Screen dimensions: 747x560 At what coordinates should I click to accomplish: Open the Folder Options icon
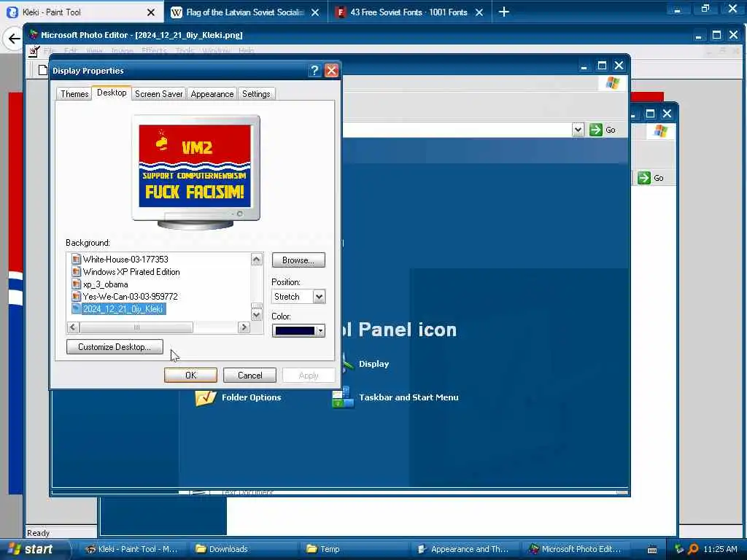(x=239, y=397)
